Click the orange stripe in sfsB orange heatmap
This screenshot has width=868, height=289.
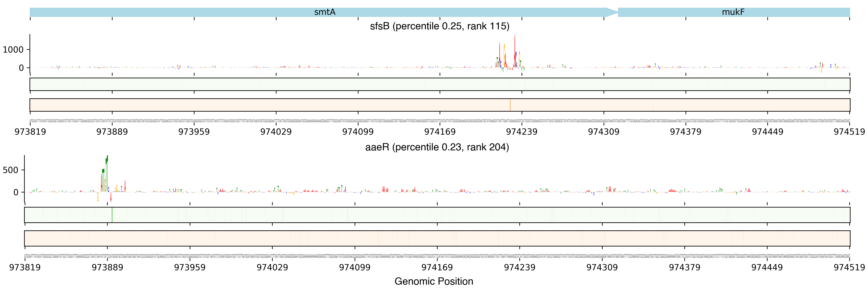[510, 105]
